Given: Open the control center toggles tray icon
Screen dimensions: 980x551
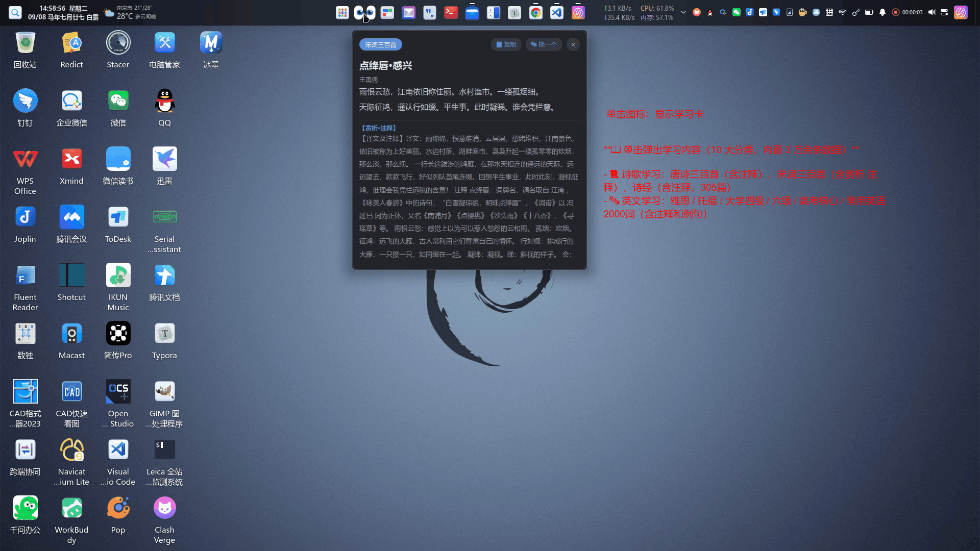Looking at the screenshot, I should click(x=944, y=12).
